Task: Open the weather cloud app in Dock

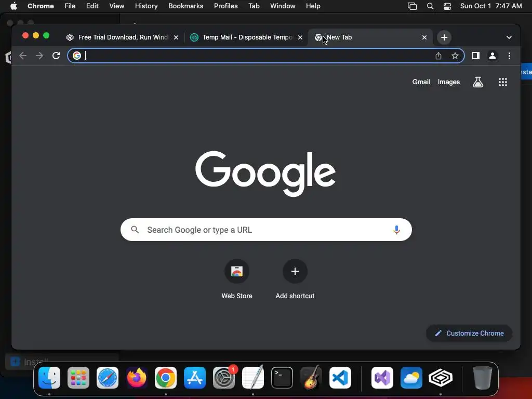Action: [x=411, y=377]
